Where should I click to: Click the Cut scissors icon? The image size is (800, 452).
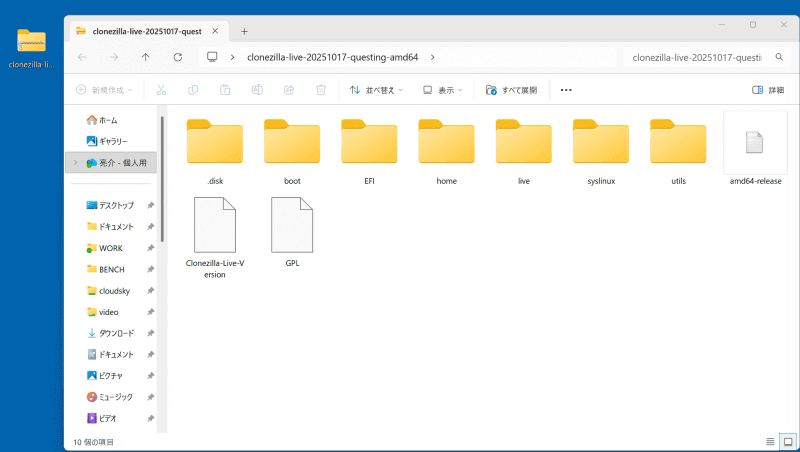[161, 90]
